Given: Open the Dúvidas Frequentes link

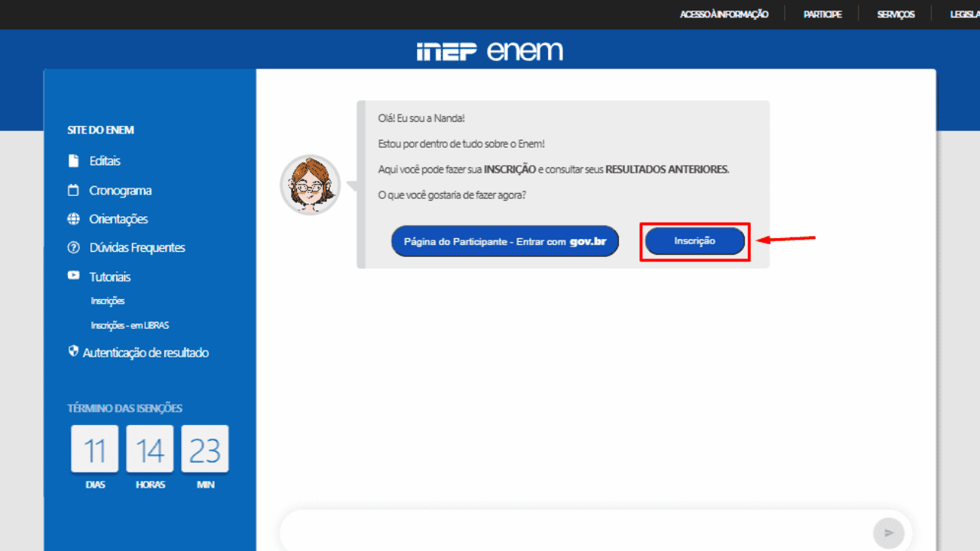Looking at the screenshot, I should point(137,247).
